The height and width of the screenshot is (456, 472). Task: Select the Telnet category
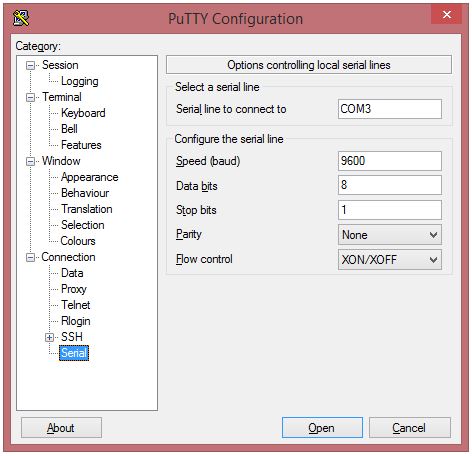point(76,305)
